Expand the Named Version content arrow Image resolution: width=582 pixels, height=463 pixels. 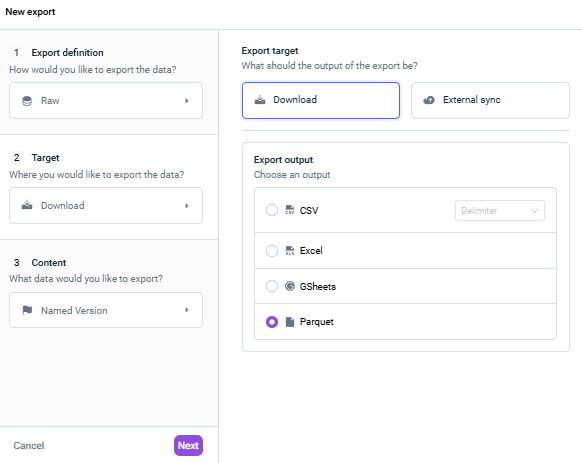187,310
